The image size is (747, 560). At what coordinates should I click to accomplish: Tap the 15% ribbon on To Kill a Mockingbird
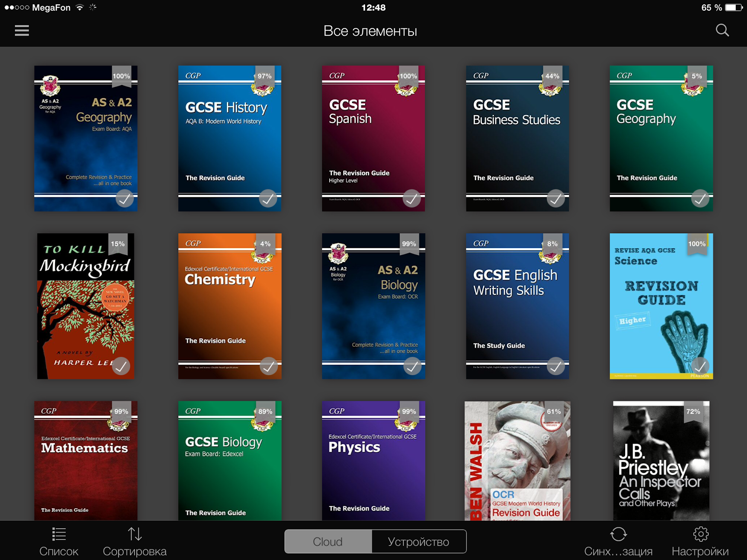coord(118,244)
